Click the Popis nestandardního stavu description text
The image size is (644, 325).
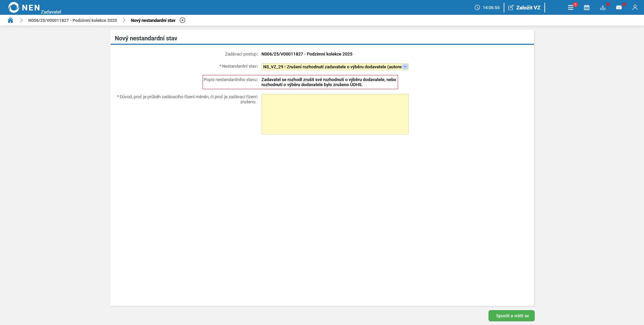[x=328, y=82]
